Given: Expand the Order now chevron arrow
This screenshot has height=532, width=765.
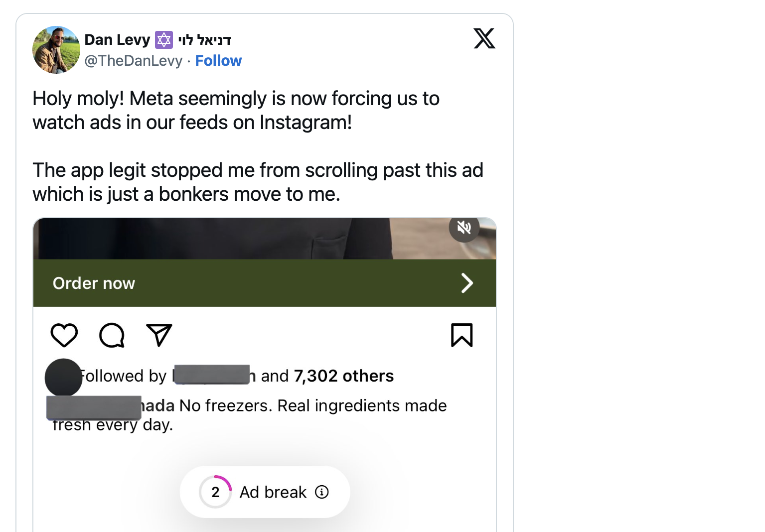Looking at the screenshot, I should click(x=466, y=283).
